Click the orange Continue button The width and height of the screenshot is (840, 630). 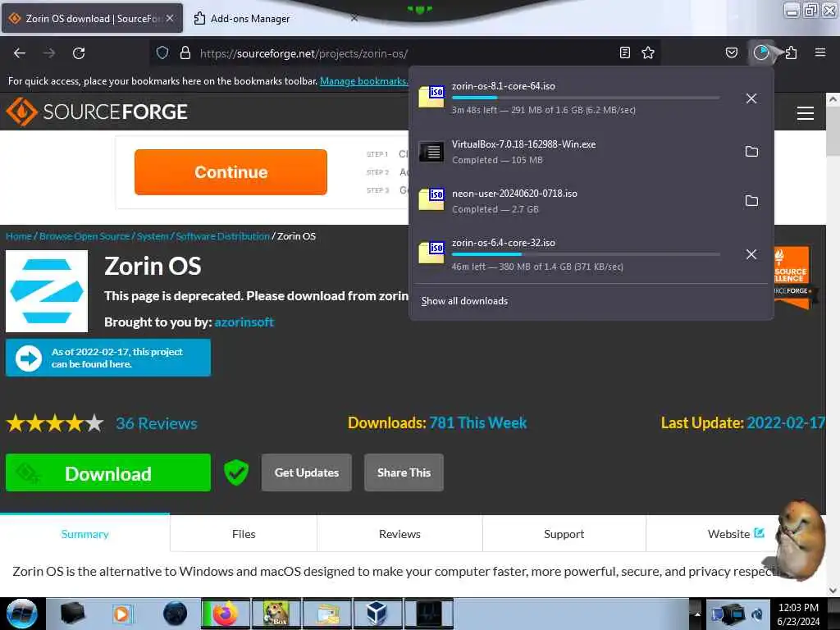click(x=231, y=172)
